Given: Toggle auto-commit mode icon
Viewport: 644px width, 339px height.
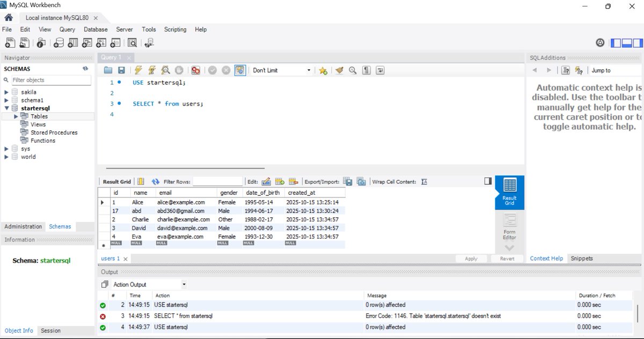Looking at the screenshot, I should tap(240, 70).
